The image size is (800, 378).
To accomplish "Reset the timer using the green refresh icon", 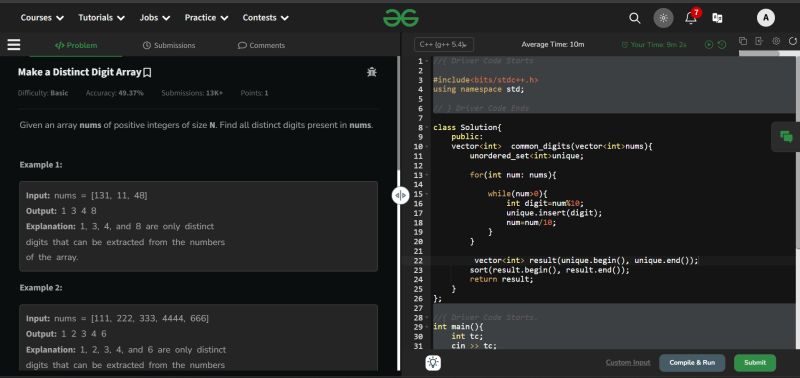I will click(721, 45).
